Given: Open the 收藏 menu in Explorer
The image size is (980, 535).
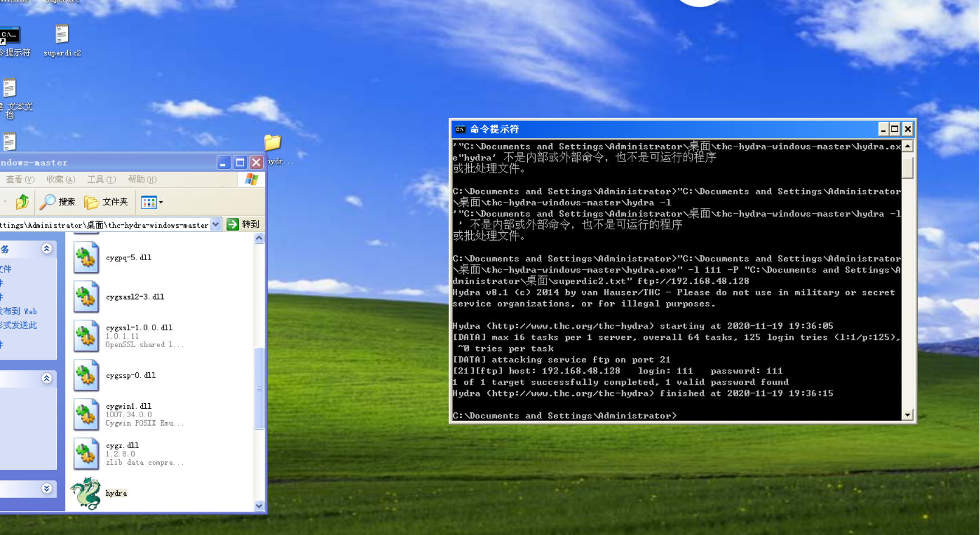Looking at the screenshot, I should pos(61,179).
